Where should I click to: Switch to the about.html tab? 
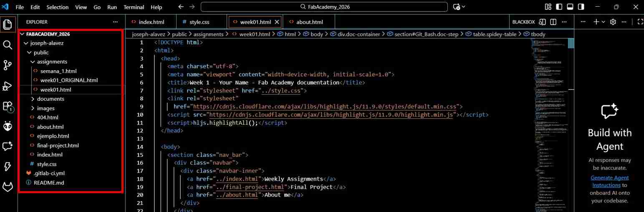coord(310,22)
